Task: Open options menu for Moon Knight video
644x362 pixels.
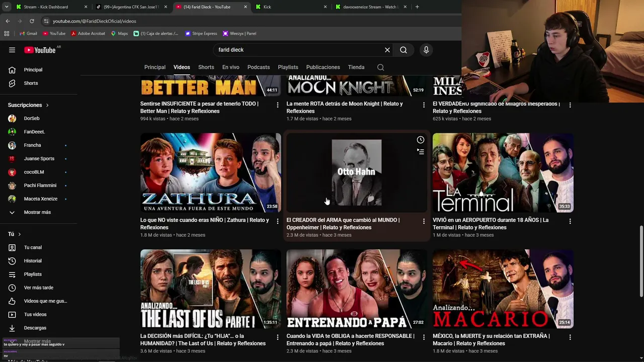Action: click(x=424, y=105)
